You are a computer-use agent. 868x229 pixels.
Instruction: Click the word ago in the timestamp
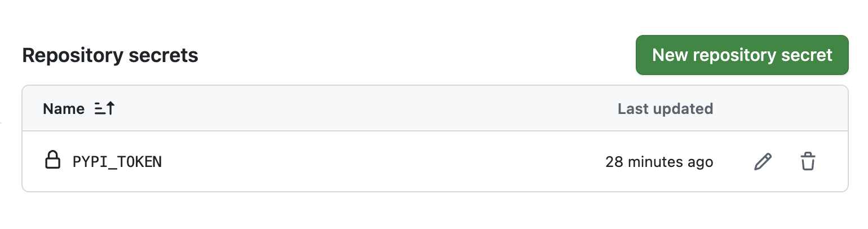(x=700, y=162)
